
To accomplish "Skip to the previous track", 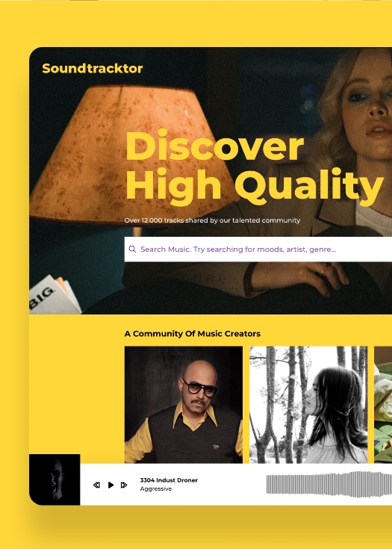I will click(x=96, y=485).
